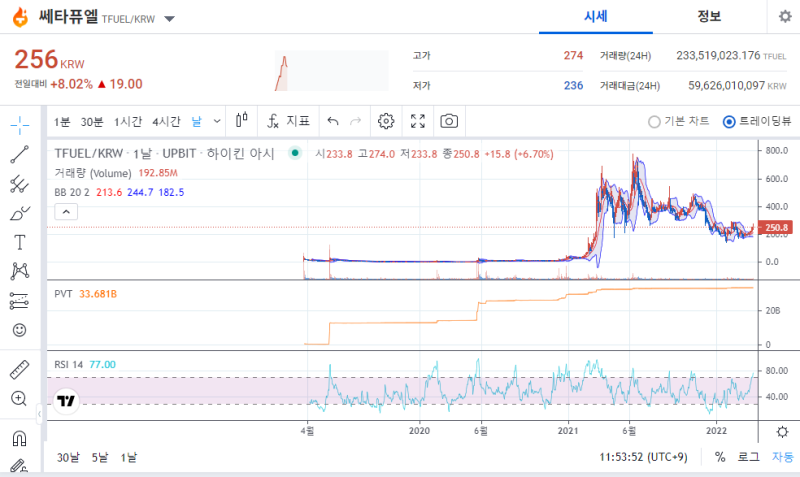This screenshot has height=477, width=800.
Task: Select the text annotation tool
Action: click(19, 242)
